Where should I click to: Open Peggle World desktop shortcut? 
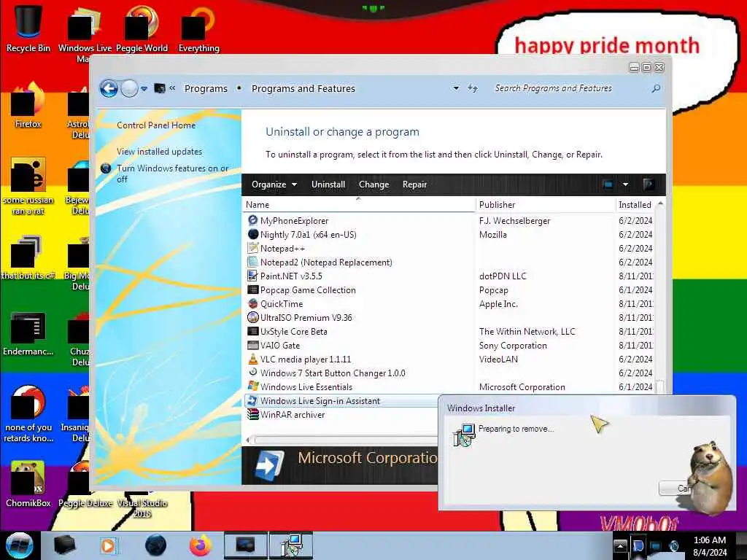[142, 28]
